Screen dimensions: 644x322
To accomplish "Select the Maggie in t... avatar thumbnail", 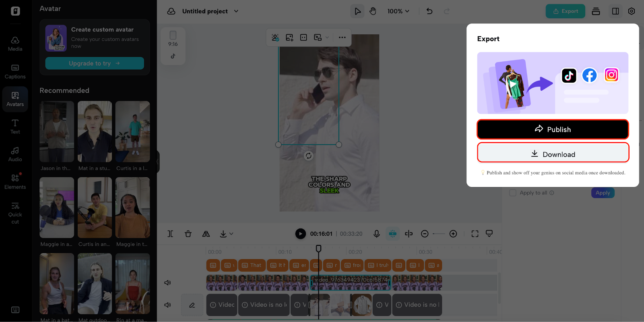I will pos(132,208).
